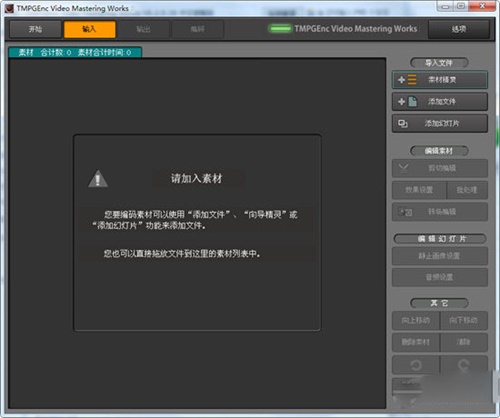Image resolution: width=500 pixels, height=418 pixels.
Task: Click the 向上移动 button
Action: pos(416,321)
